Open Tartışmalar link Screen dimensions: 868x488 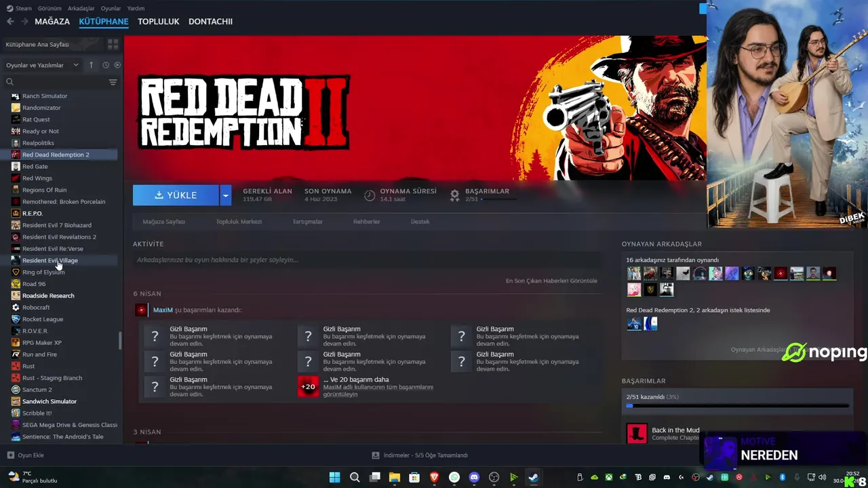307,222
